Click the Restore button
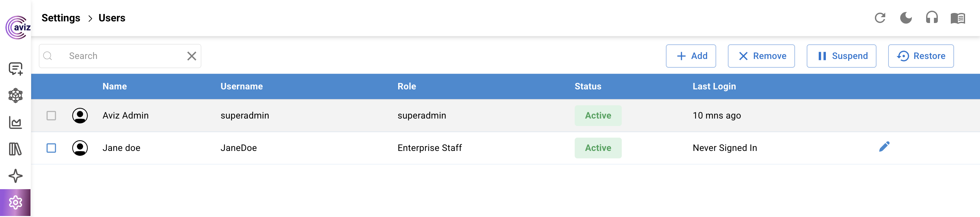Image resolution: width=980 pixels, height=217 pixels. pyautogui.click(x=921, y=56)
